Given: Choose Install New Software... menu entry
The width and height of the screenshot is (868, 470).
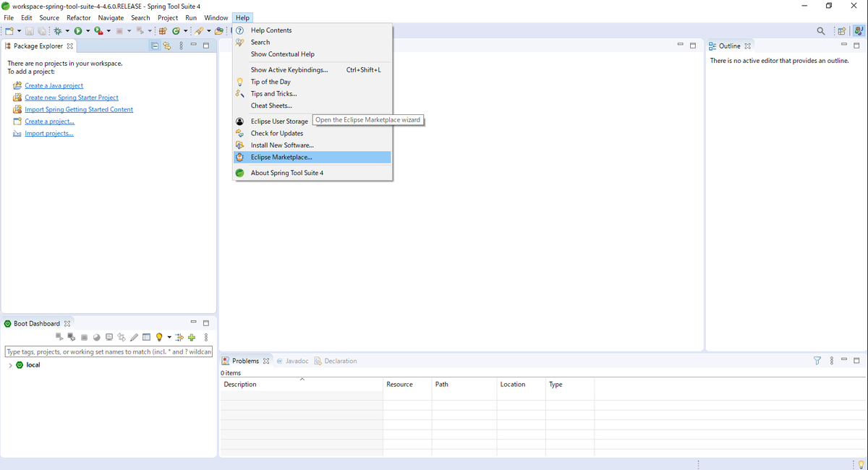Looking at the screenshot, I should click(312, 145).
